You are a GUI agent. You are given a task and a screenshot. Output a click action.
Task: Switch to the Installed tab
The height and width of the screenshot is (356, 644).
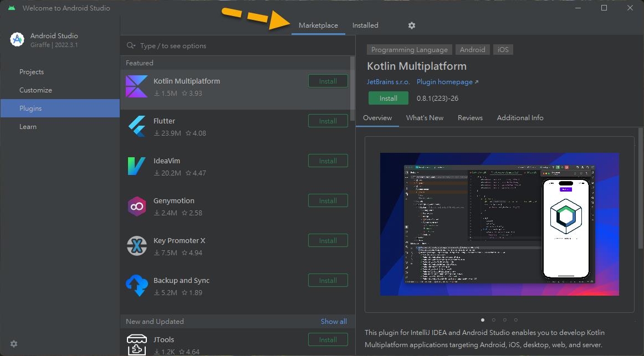(365, 25)
